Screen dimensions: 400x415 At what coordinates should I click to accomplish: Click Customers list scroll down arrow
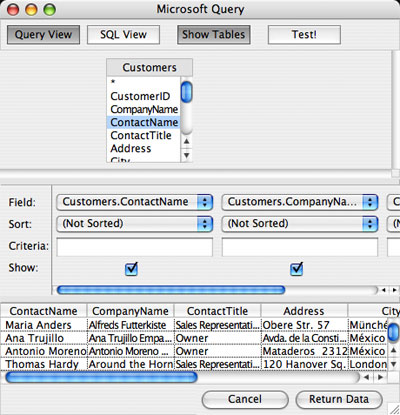(187, 155)
